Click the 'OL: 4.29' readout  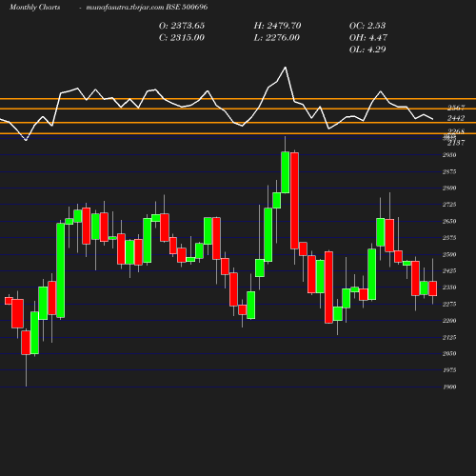[x=367, y=50]
